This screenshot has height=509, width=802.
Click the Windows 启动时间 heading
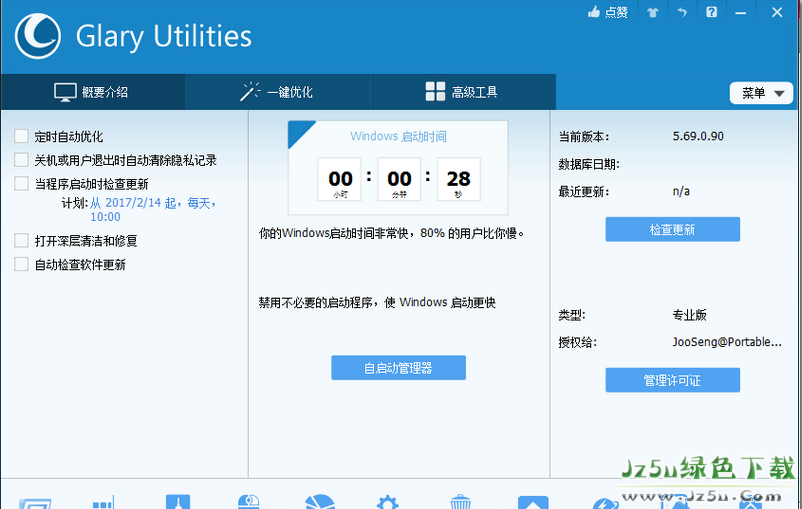click(x=398, y=136)
